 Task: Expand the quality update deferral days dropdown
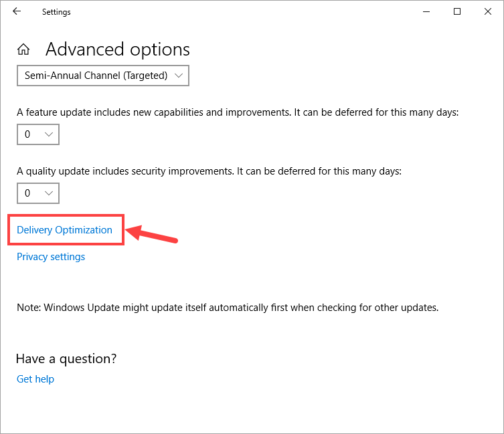(37, 193)
